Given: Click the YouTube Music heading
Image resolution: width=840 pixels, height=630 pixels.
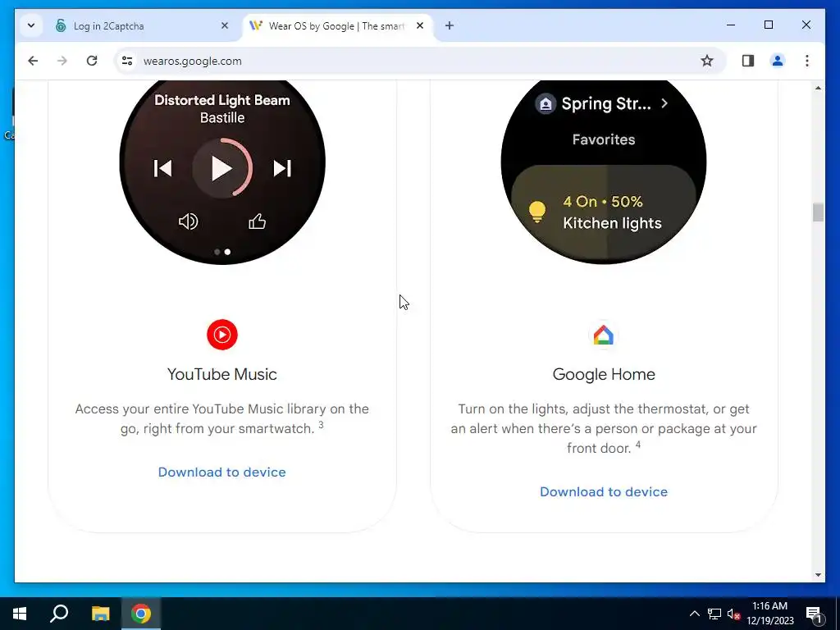Looking at the screenshot, I should tap(221, 374).
